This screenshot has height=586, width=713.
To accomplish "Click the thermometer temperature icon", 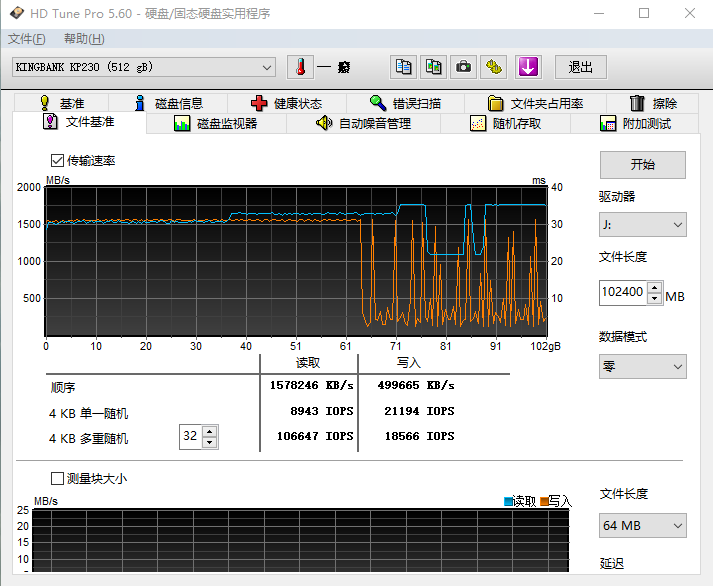I will tap(300, 67).
